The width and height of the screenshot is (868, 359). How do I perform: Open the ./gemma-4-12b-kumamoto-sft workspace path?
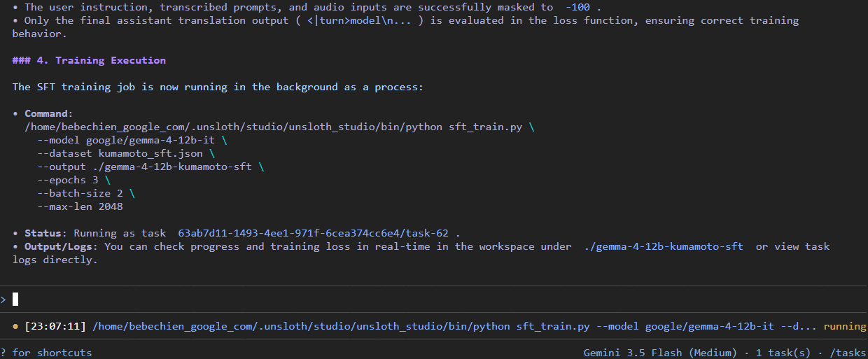point(664,246)
